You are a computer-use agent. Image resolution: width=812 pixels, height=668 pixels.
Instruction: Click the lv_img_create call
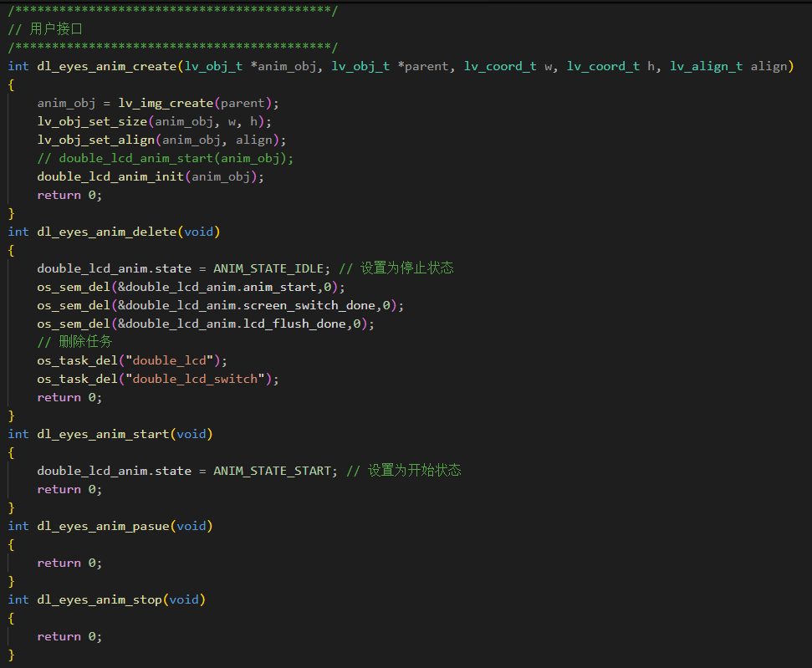pos(166,103)
